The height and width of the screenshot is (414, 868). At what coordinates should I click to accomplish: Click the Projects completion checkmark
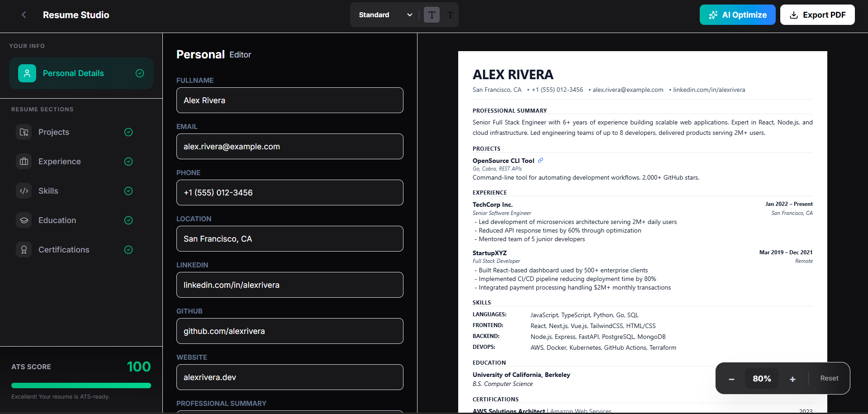(x=128, y=132)
